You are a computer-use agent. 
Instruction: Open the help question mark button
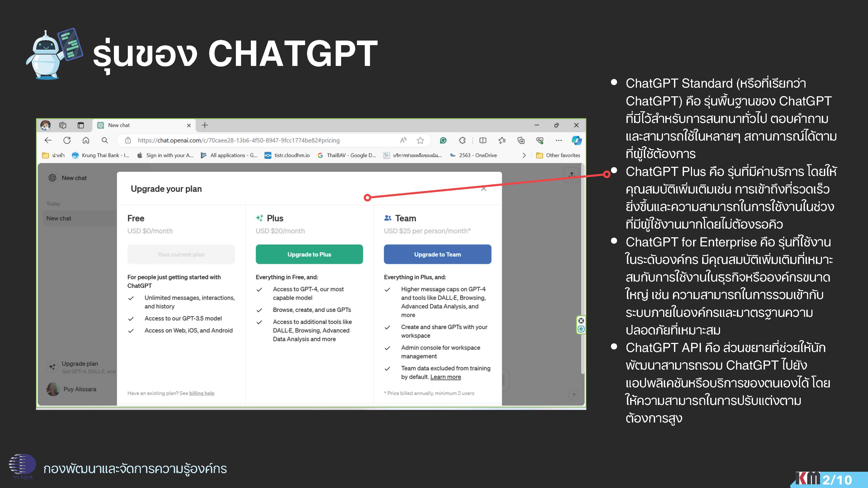click(574, 395)
